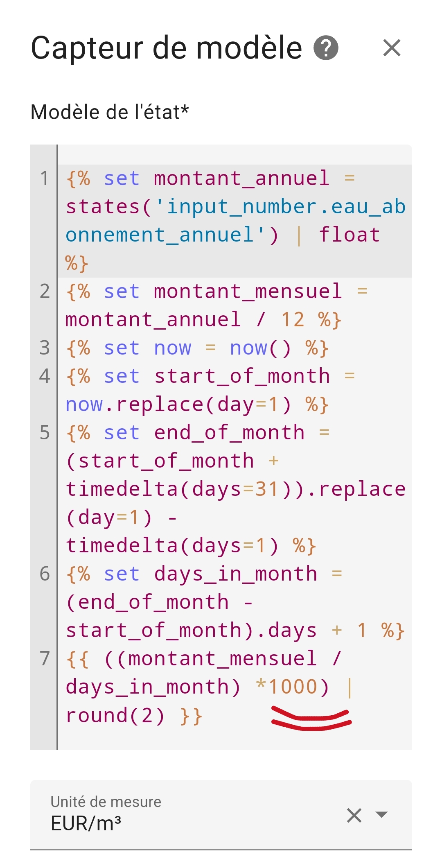This screenshot has width=442, height=868.
Task: Click the Unité de mesure label
Action: (106, 802)
